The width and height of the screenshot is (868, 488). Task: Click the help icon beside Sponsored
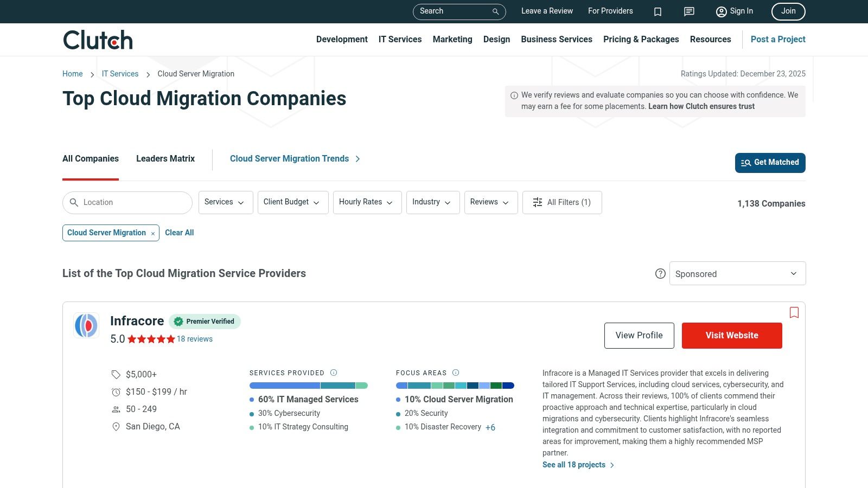(660, 273)
